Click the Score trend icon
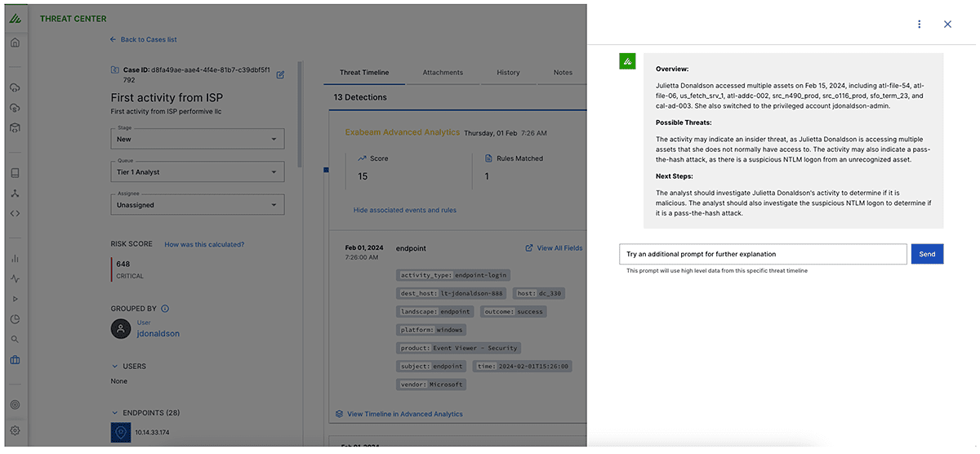The width and height of the screenshot is (980, 454). [362, 158]
